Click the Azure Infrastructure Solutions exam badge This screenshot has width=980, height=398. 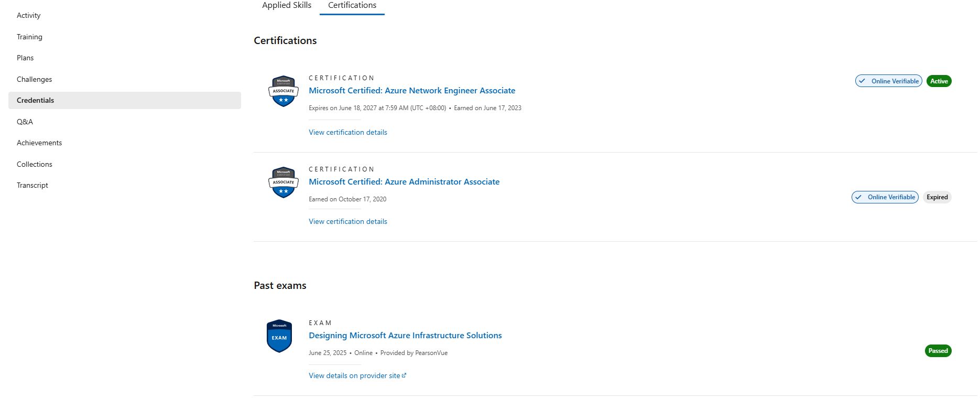point(279,336)
